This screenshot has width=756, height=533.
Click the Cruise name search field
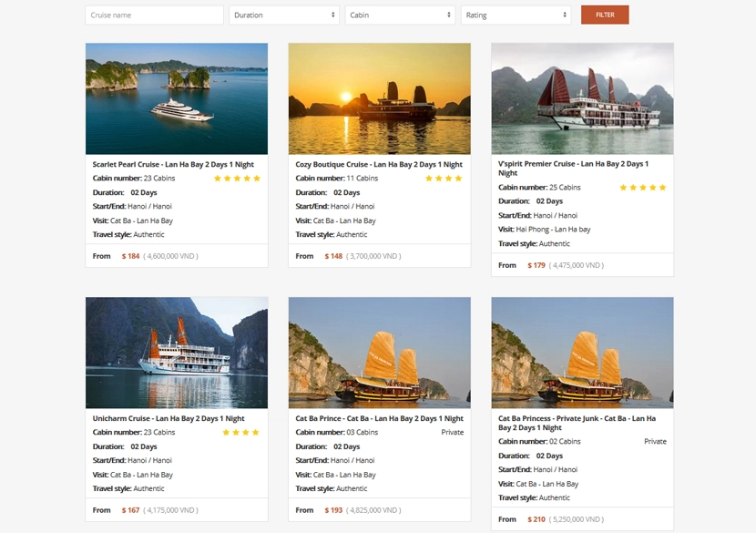point(154,15)
